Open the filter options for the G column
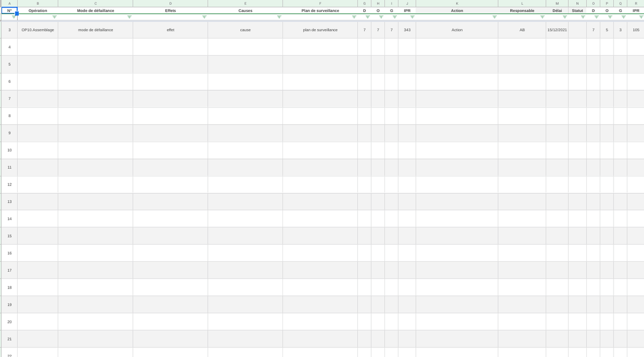Image resolution: width=644 pixels, height=357 pixels. 395,17
